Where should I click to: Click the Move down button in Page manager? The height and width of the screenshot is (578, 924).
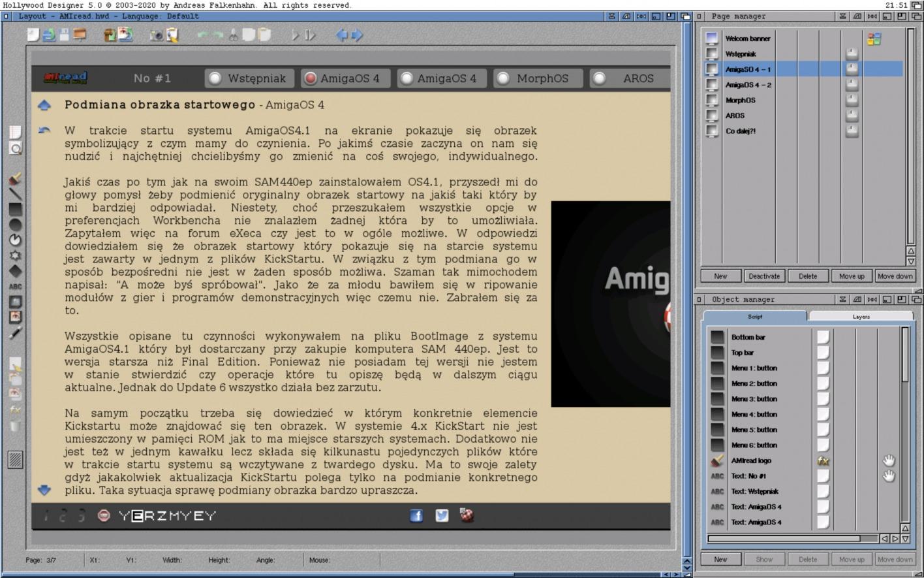895,276
